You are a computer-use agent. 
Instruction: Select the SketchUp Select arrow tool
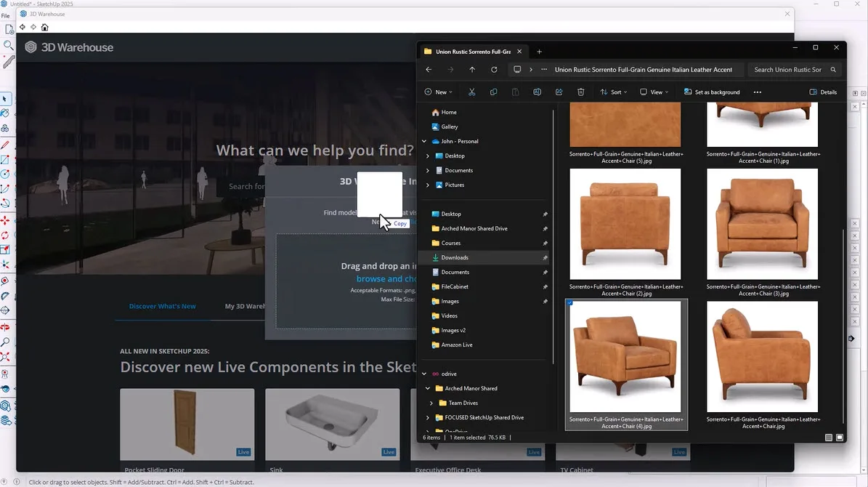(5, 99)
